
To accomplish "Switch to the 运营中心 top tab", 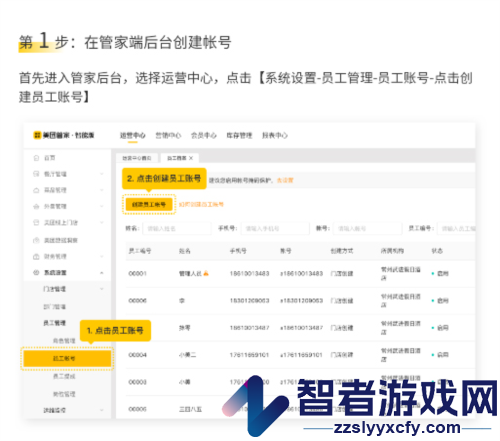I will coord(133,135).
